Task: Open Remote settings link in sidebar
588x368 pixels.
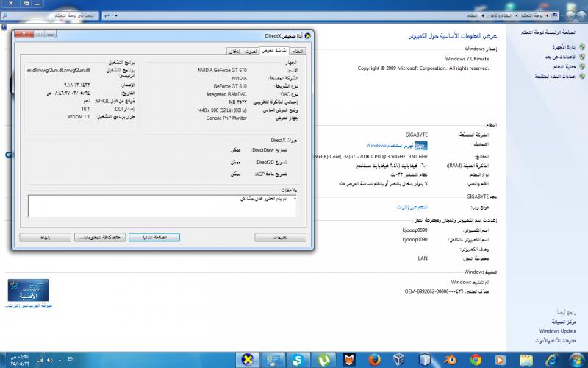Action: click(561, 57)
